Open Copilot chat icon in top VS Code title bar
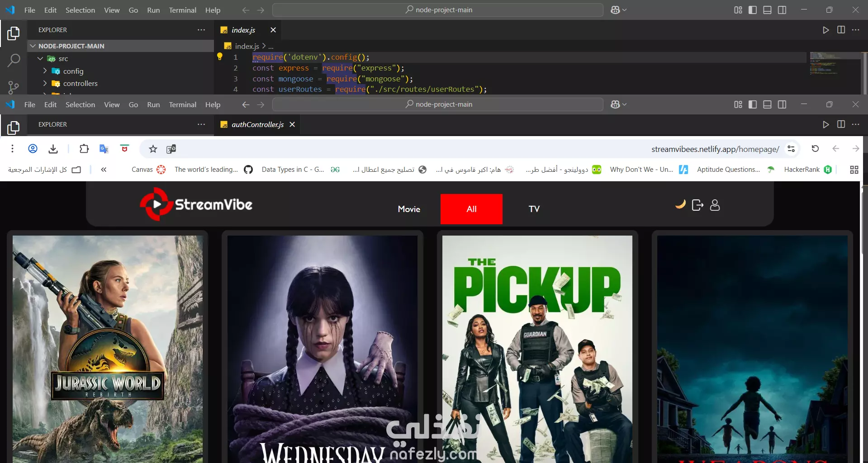Viewport: 868px width, 463px height. tap(615, 10)
